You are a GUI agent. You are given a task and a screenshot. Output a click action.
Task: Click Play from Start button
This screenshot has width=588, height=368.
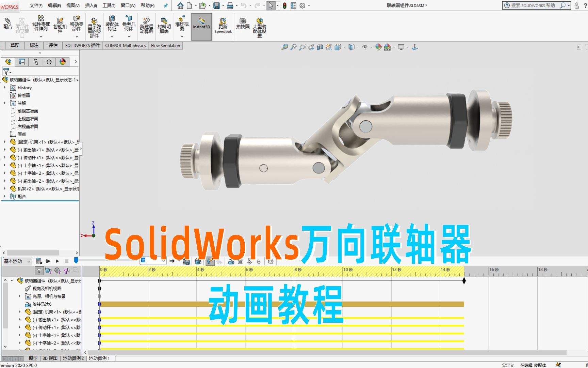pyautogui.click(x=48, y=261)
